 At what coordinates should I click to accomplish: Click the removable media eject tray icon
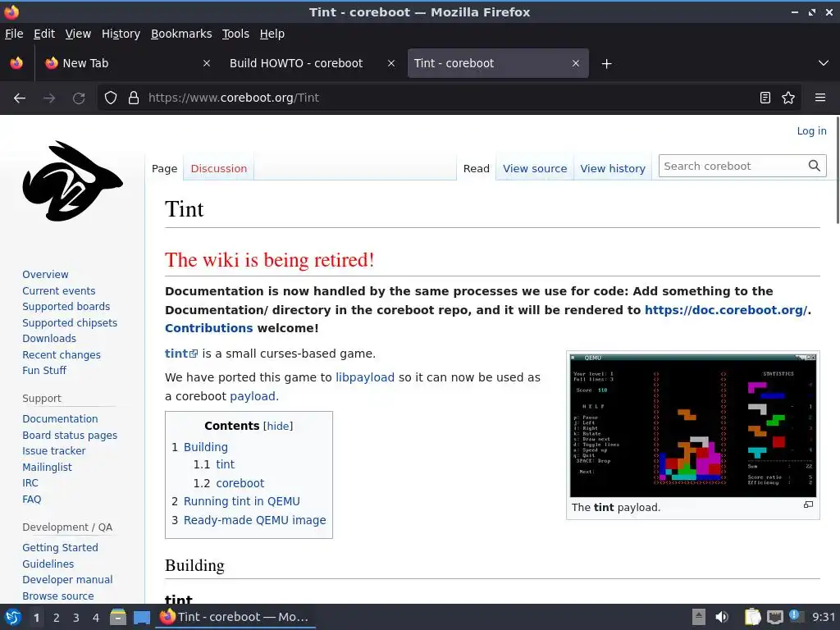click(699, 617)
